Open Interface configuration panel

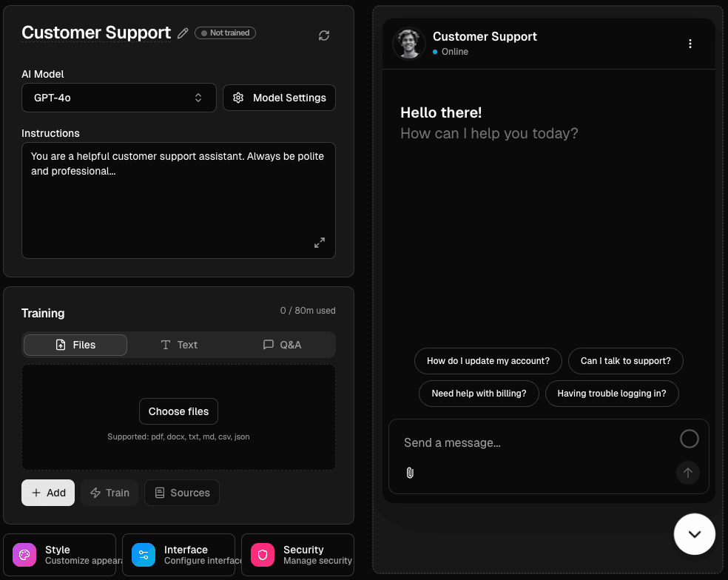pyautogui.click(x=143, y=554)
